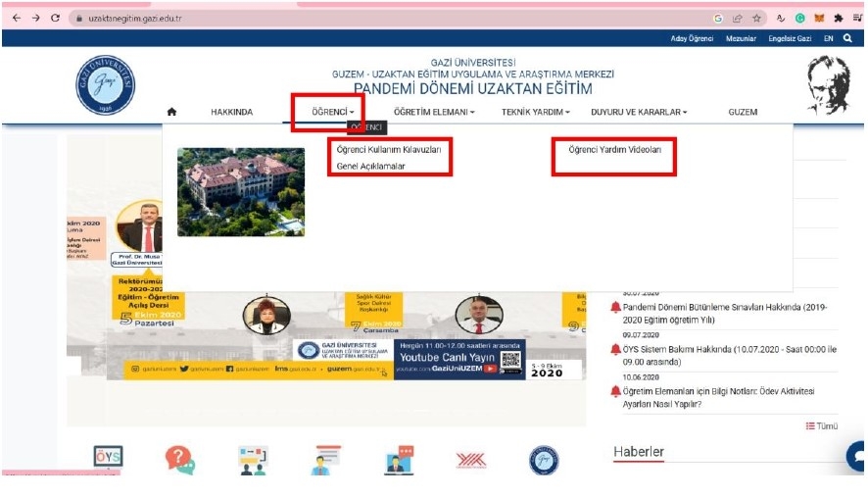Viewport: 868px width, 497px height.
Task: Click the Gazi Üniversitesi logo emblem
Action: pyautogui.click(x=105, y=84)
